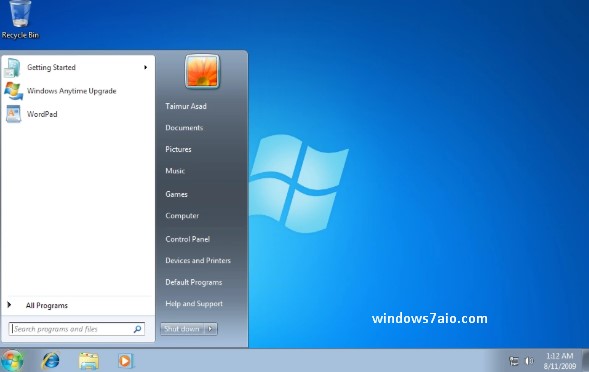Select the Getting Started entry text

coord(51,67)
